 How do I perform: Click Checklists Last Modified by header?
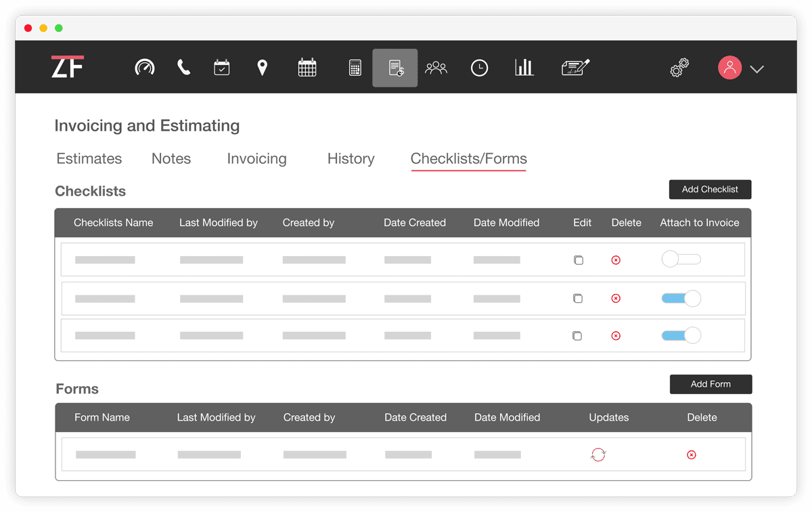pyautogui.click(x=219, y=222)
